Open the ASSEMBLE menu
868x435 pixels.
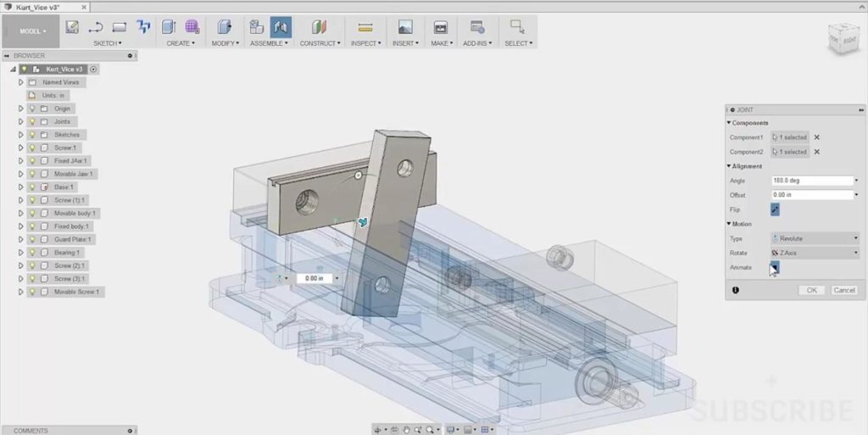(269, 43)
